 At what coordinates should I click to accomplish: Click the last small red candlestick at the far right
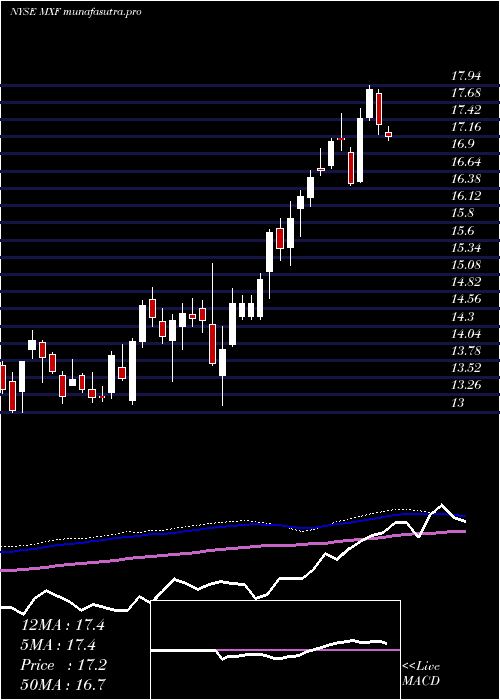[x=388, y=134]
